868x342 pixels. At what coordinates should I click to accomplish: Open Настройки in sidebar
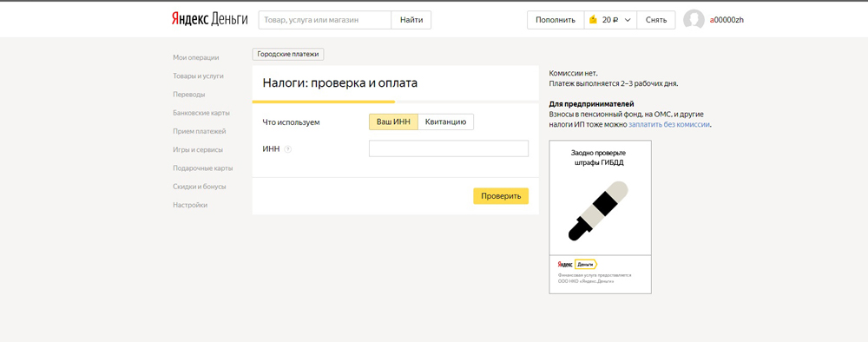190,205
